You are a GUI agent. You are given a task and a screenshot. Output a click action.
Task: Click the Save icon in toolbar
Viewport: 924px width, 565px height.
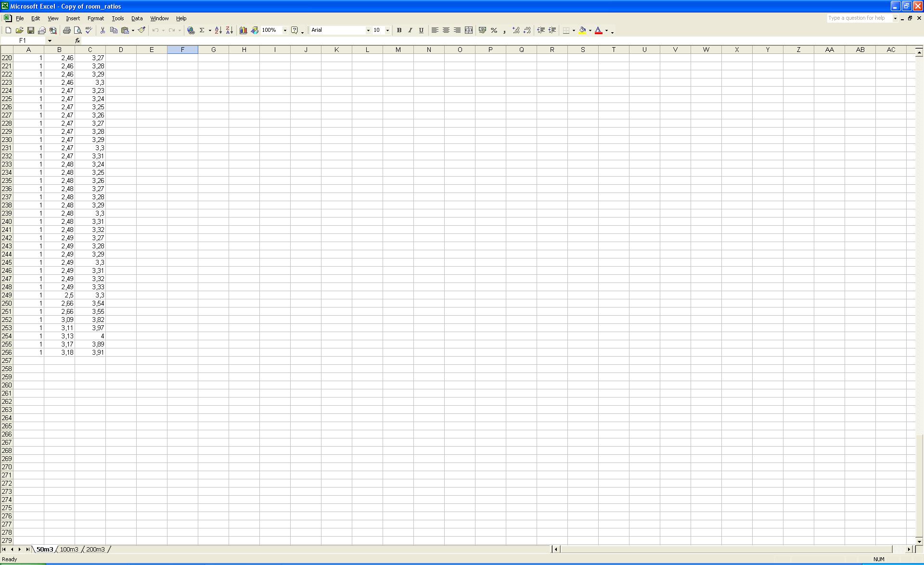pyautogui.click(x=30, y=30)
